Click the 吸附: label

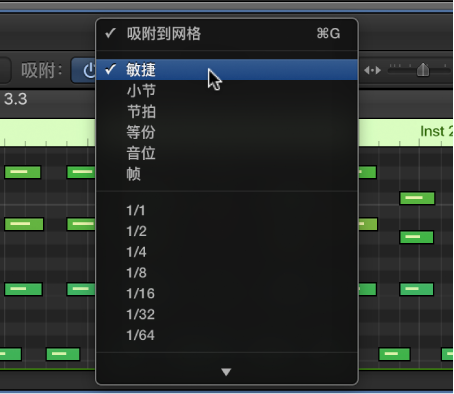(x=42, y=71)
